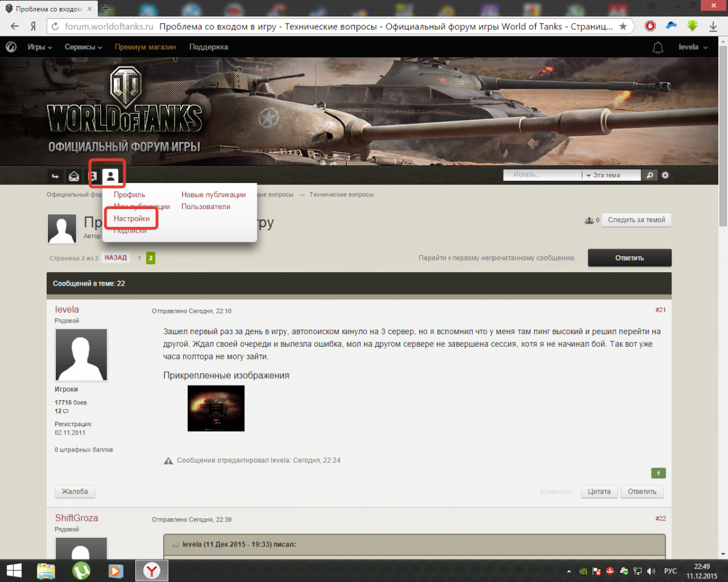Open File Explorer from taskbar

click(x=46, y=570)
